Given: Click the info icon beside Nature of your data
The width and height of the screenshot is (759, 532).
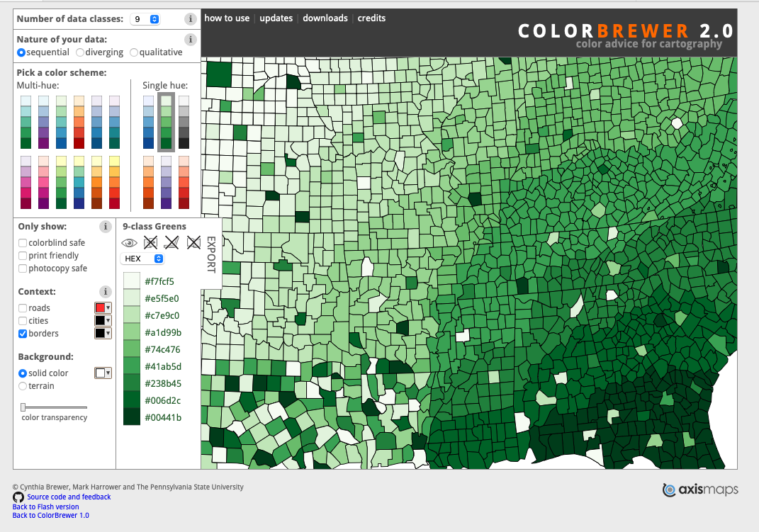Looking at the screenshot, I should pyautogui.click(x=190, y=40).
